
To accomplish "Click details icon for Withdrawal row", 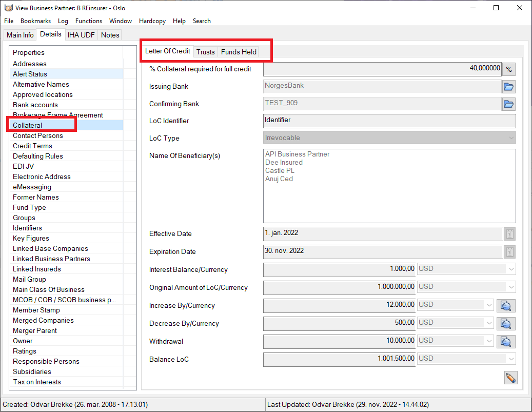I will [506, 342].
